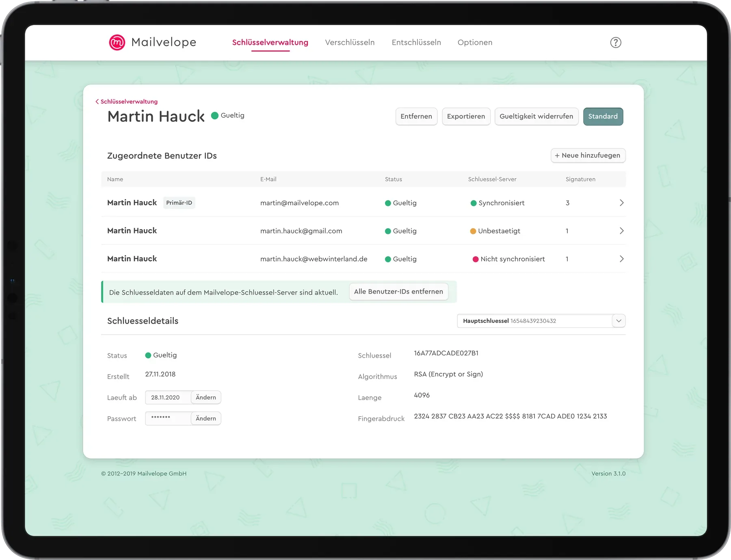Open the Hauptschluessel dropdown arrow

click(619, 321)
